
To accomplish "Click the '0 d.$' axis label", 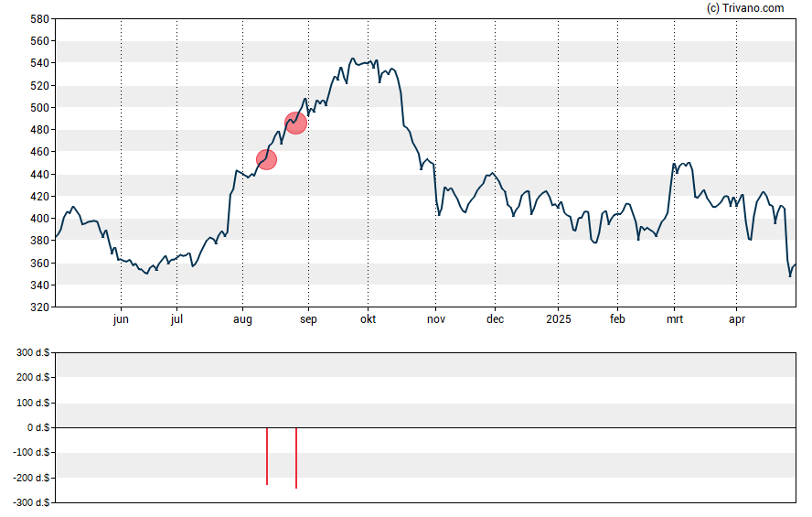I will pyautogui.click(x=38, y=427).
